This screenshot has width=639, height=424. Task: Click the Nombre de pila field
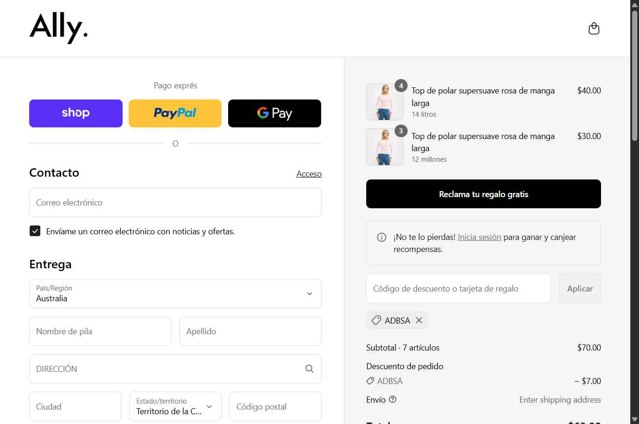(x=100, y=331)
